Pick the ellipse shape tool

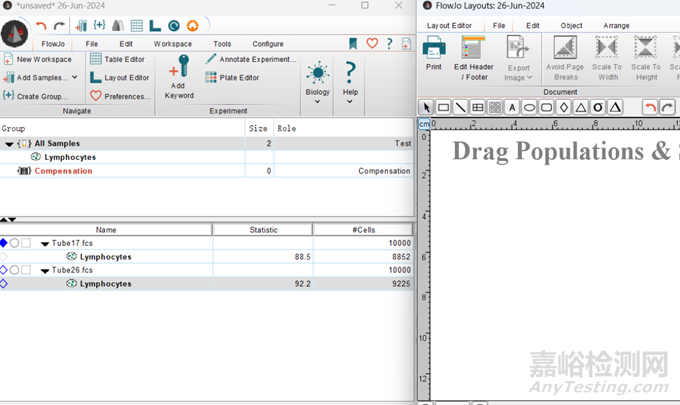pos(529,107)
